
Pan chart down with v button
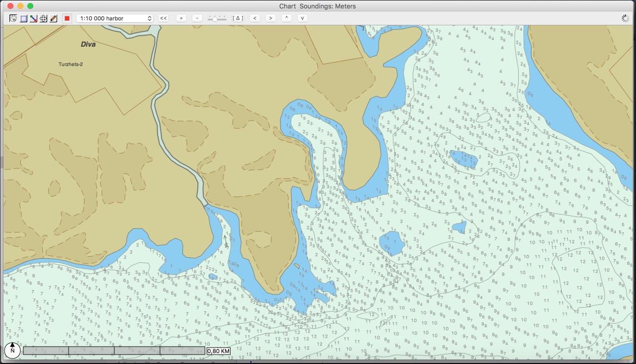[302, 18]
